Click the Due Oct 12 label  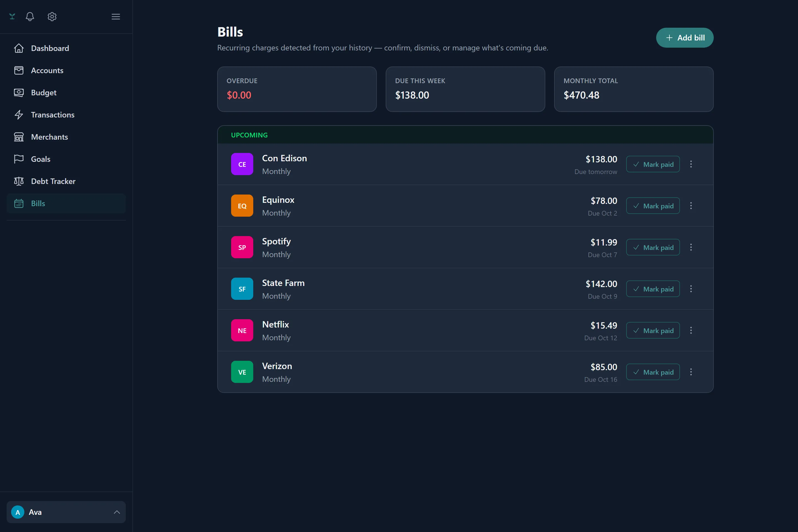pos(600,338)
